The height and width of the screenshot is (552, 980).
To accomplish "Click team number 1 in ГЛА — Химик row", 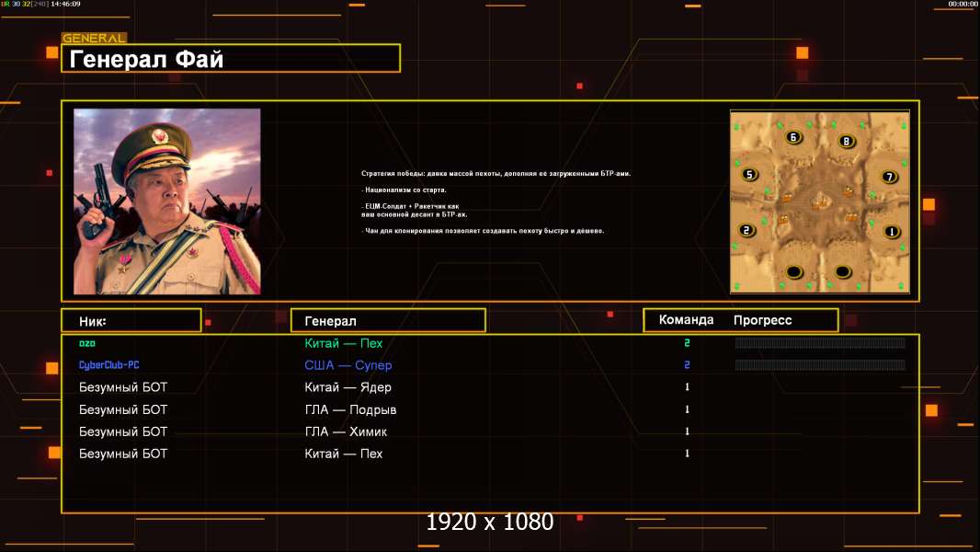I will [x=687, y=431].
